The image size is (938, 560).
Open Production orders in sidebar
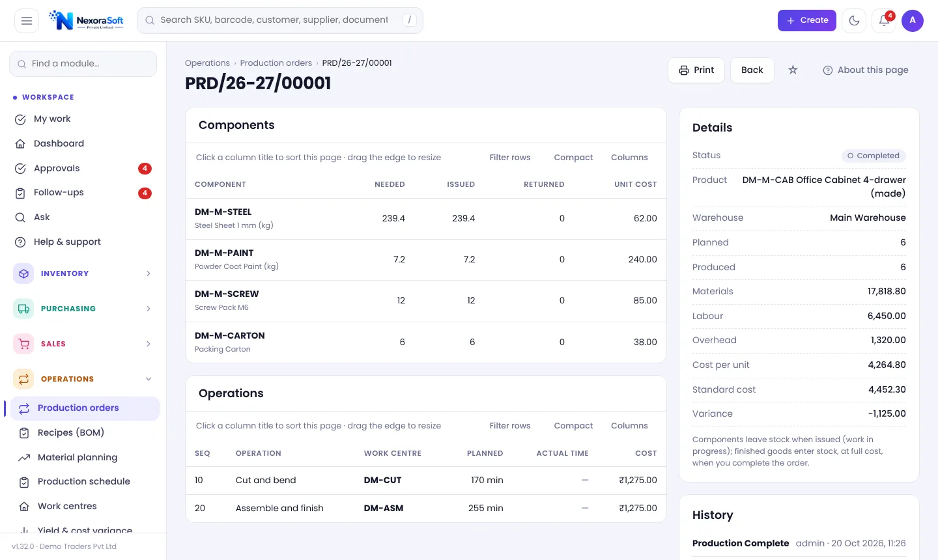point(85,408)
